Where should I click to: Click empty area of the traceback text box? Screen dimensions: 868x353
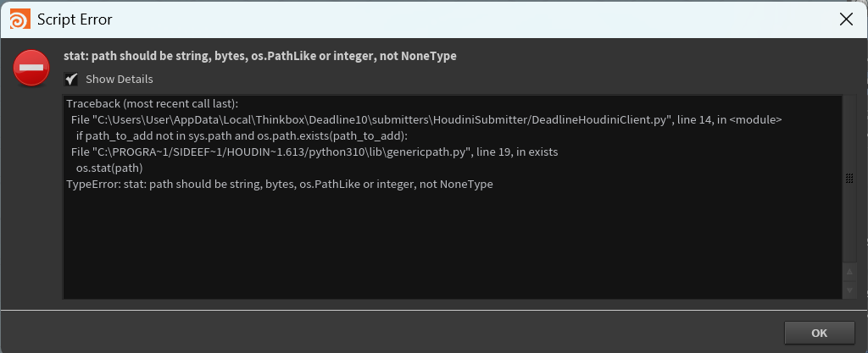point(424,245)
